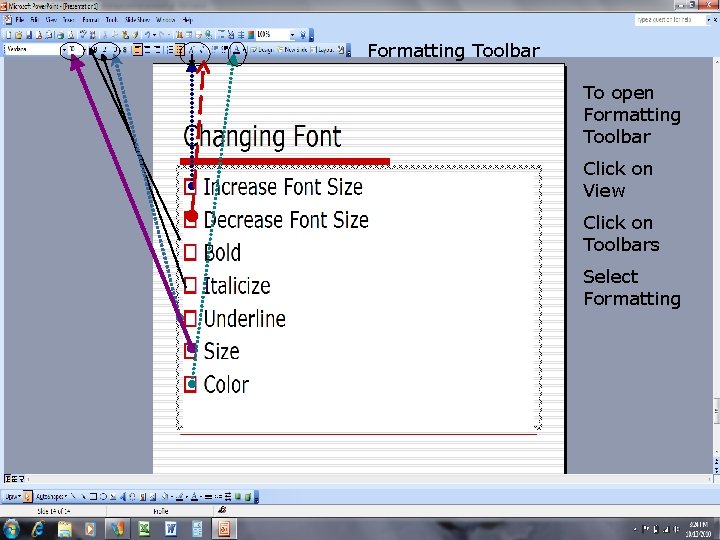
Task: Click the Insert WordArt icon
Action: point(123,496)
